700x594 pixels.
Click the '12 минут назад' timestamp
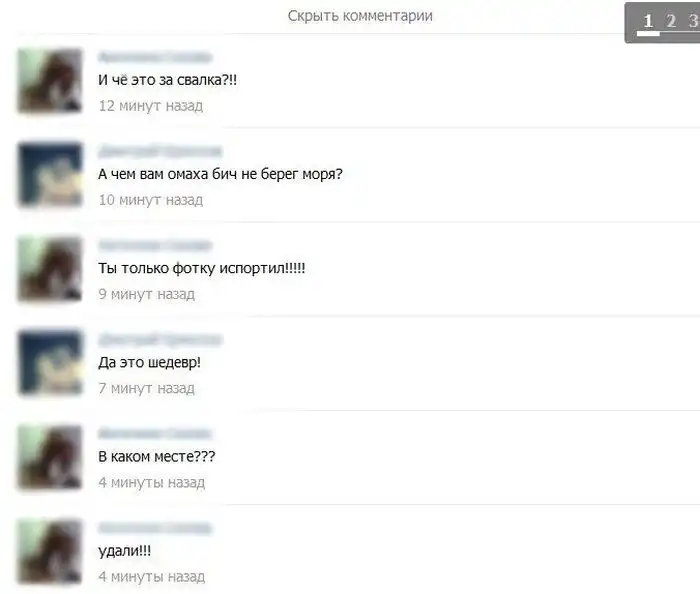(151, 106)
